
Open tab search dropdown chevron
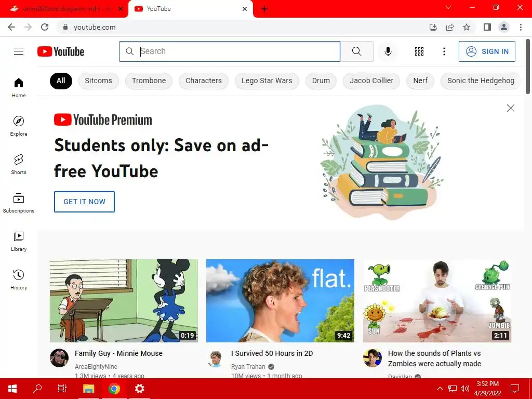click(x=448, y=7)
